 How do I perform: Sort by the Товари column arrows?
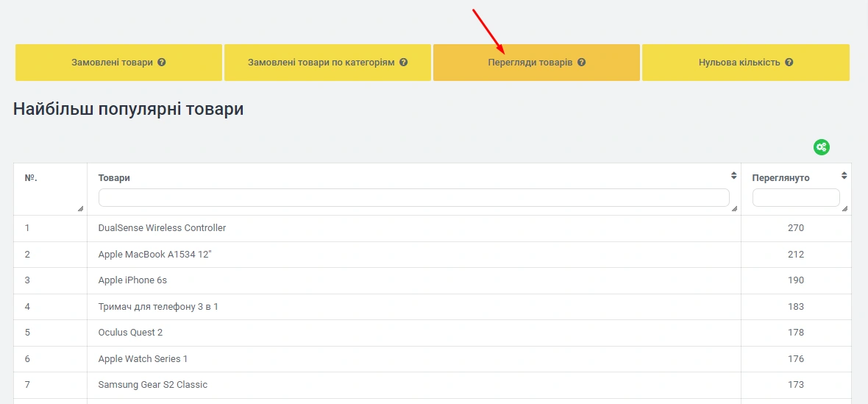click(x=733, y=176)
